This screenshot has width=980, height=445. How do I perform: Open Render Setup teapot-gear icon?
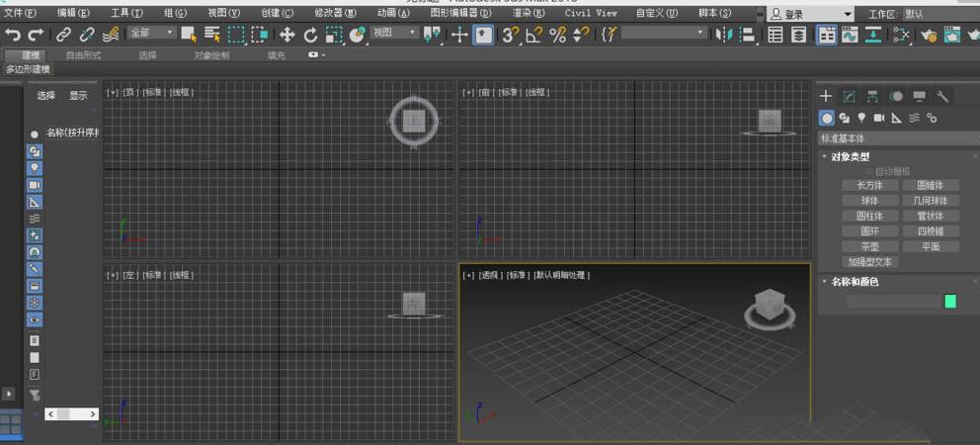[x=929, y=35]
